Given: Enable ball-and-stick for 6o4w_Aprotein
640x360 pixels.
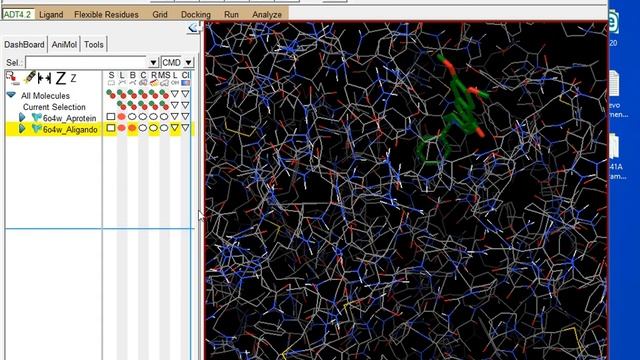Looking at the screenshot, I should pyautogui.click(x=132, y=117).
